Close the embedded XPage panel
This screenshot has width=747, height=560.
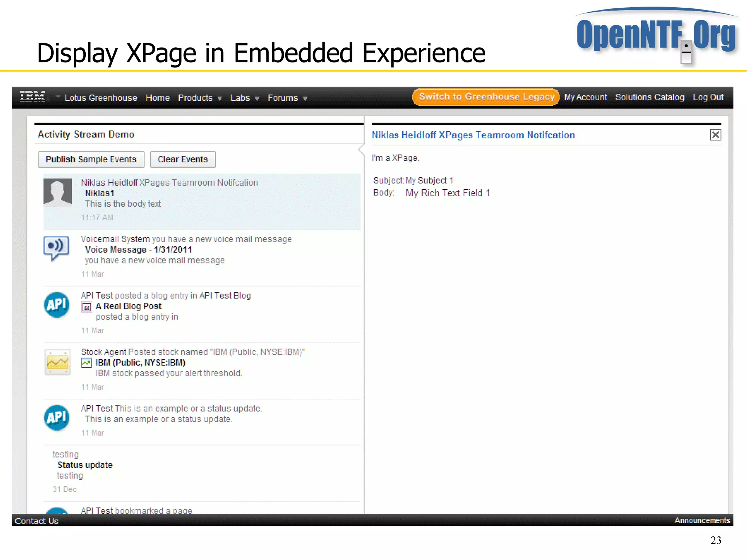[x=716, y=135]
